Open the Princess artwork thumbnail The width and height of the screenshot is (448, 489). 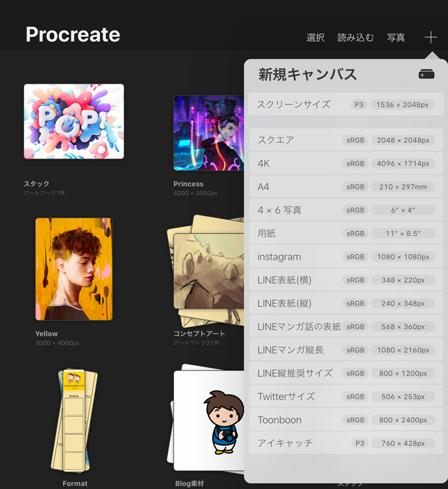point(209,133)
